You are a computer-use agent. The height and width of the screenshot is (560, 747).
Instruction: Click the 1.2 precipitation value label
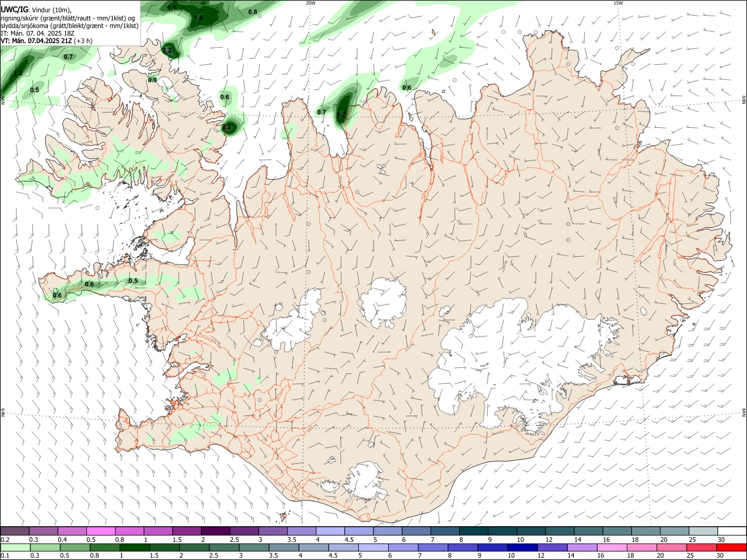coord(19,73)
